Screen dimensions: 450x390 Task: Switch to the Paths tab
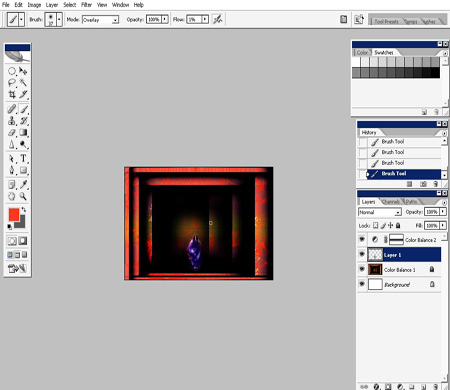pos(411,202)
